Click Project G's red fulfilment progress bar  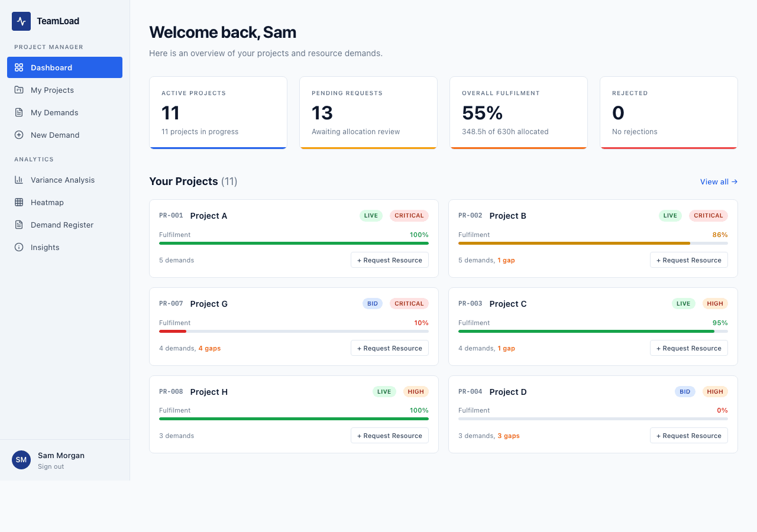coord(172,331)
